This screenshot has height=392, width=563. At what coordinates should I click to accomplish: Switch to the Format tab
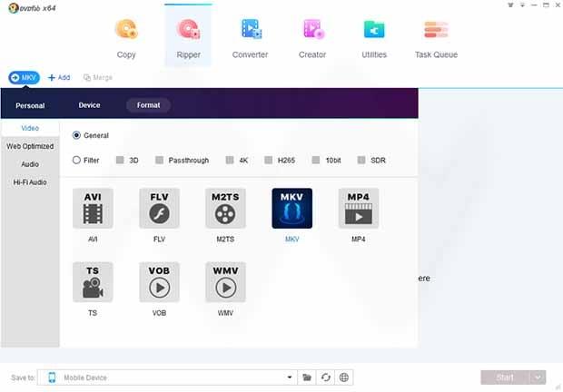pos(148,105)
